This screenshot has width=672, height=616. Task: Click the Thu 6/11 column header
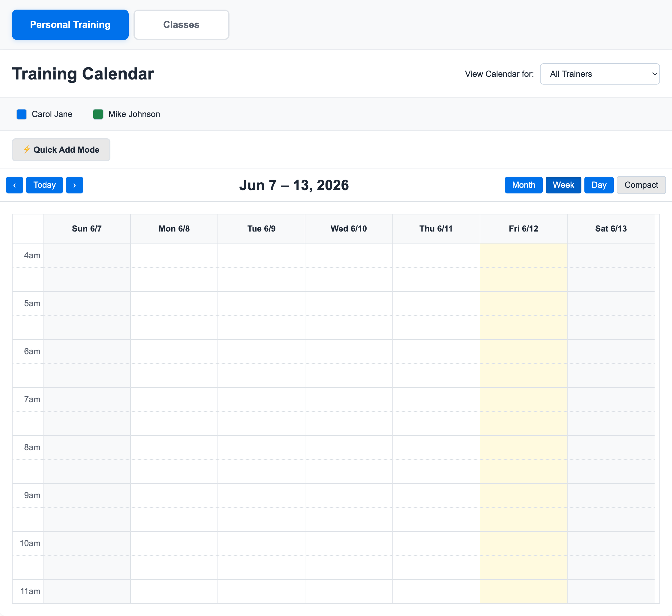[436, 229]
